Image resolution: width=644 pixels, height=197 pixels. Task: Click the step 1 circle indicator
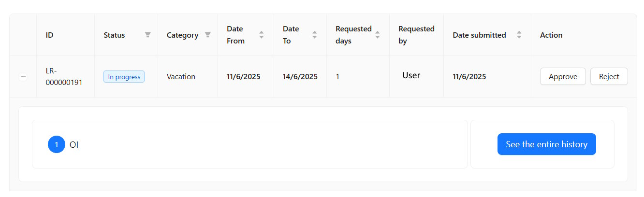click(x=56, y=144)
